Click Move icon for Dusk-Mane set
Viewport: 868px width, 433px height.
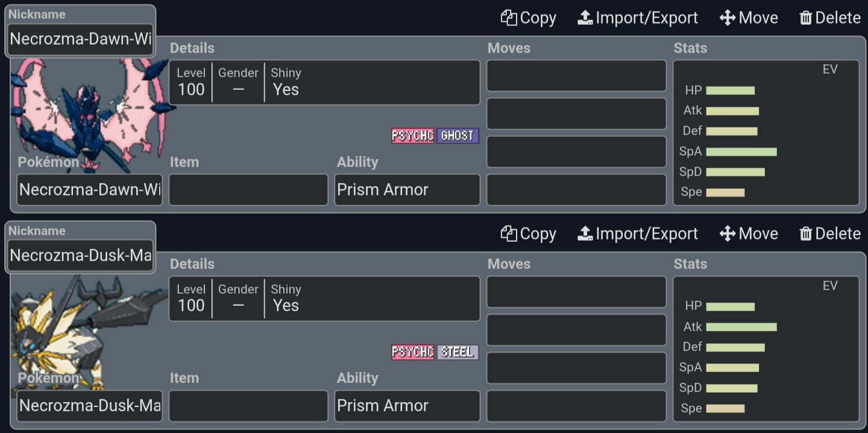pyautogui.click(x=728, y=234)
